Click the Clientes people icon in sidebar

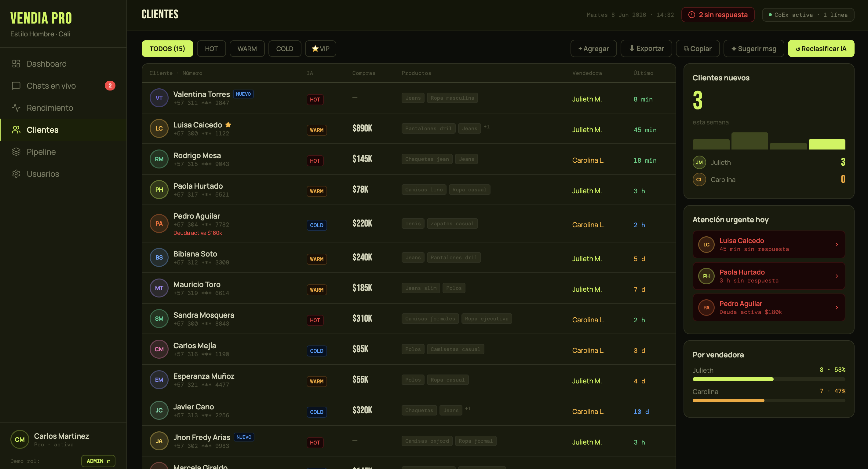tap(16, 130)
